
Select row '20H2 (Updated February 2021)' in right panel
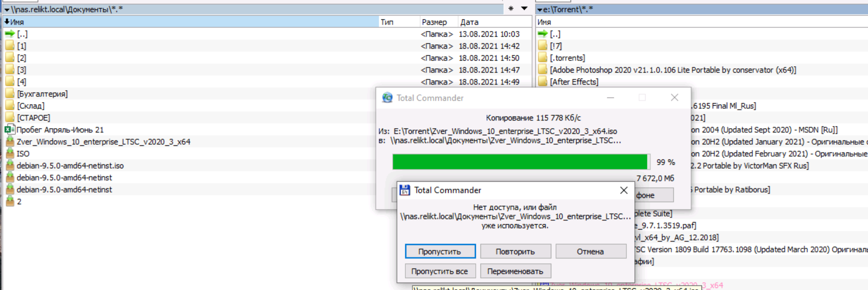(x=779, y=153)
